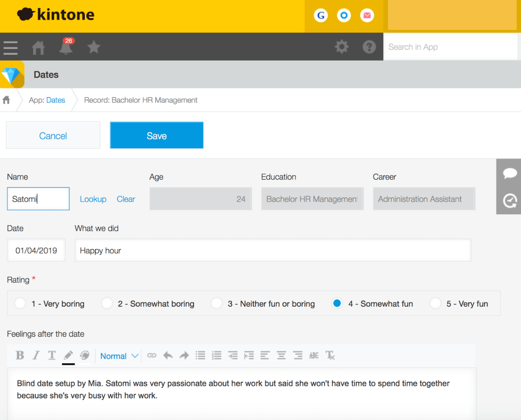Choose rating 3 - Neither fun or boring
The height and width of the screenshot is (420, 521).
coord(217,304)
